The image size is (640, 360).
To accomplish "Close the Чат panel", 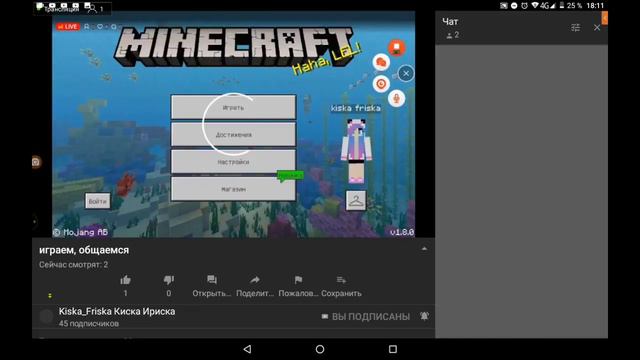I will tap(597, 28).
